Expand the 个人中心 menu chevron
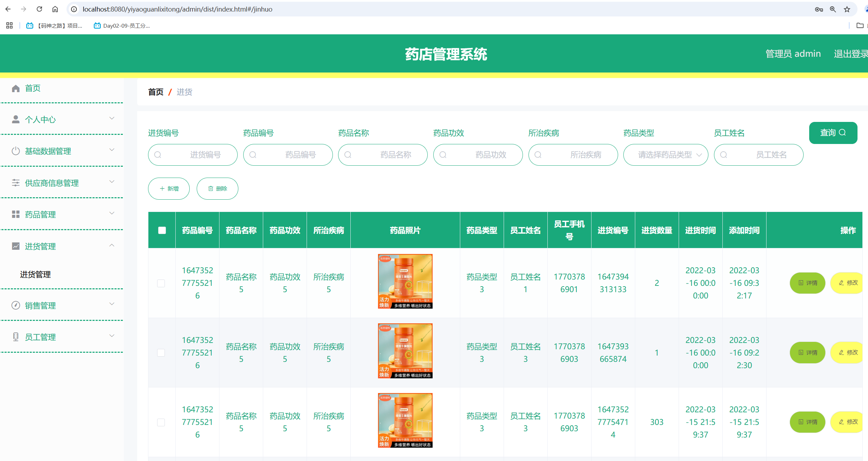868x461 pixels. 112,118
